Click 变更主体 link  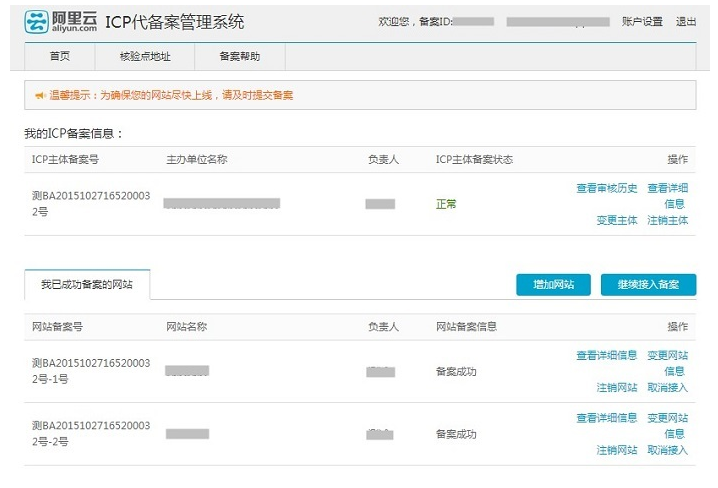coord(616,220)
